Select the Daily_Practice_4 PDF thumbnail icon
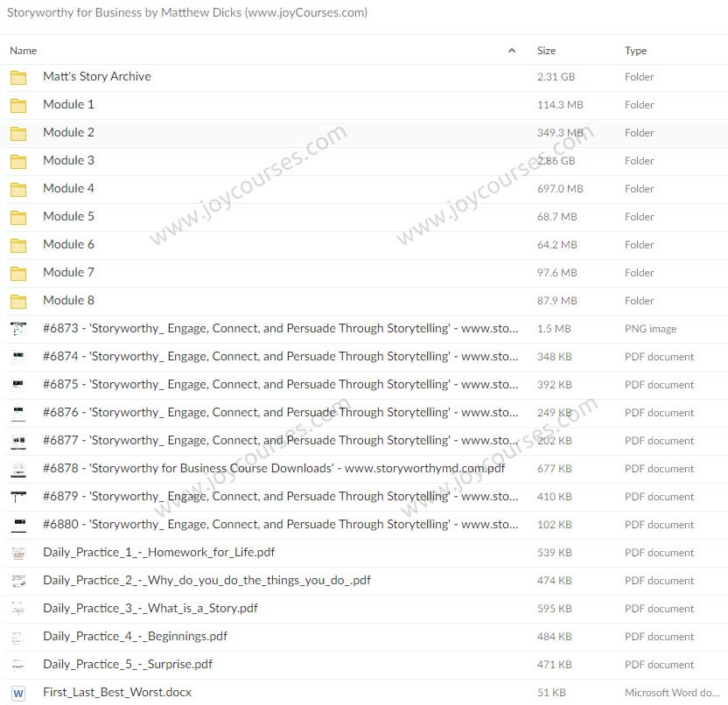Image resolution: width=728 pixels, height=705 pixels. pos(18,637)
